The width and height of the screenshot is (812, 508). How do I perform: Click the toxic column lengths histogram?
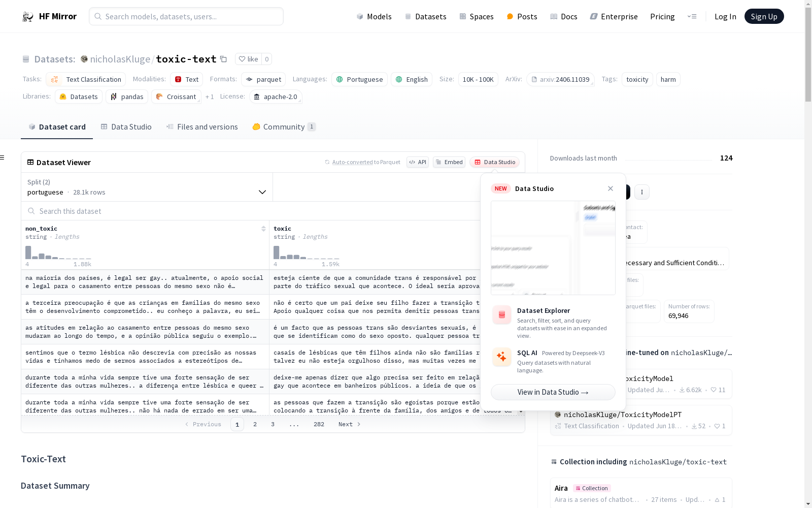click(x=307, y=252)
